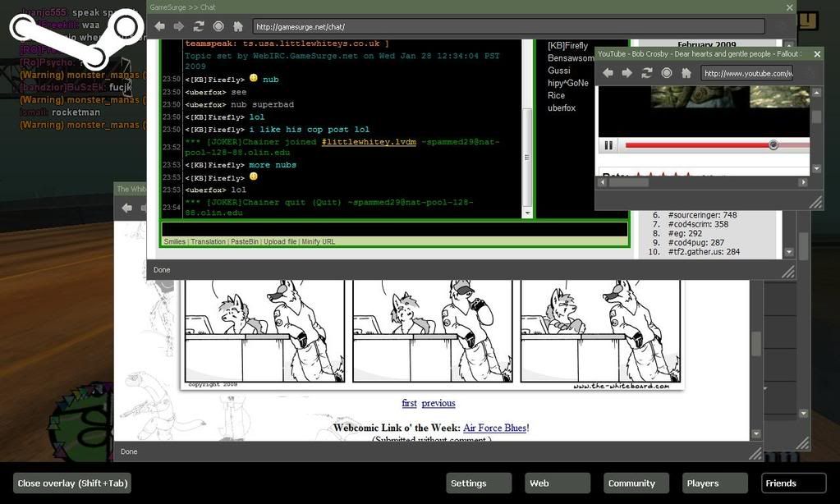The height and width of the screenshot is (504, 840).
Task: Stop loading in the YouTube window
Action: (x=667, y=73)
